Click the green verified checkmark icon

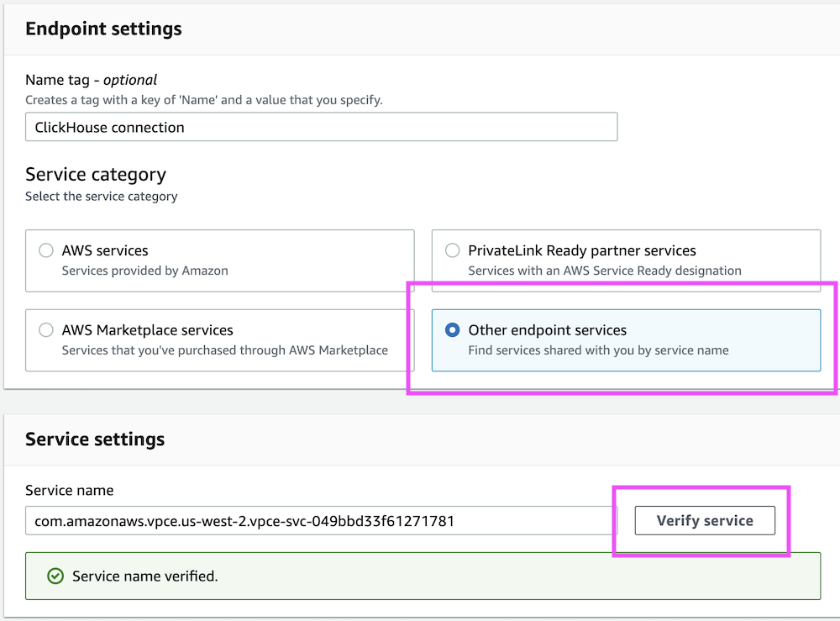click(x=55, y=576)
